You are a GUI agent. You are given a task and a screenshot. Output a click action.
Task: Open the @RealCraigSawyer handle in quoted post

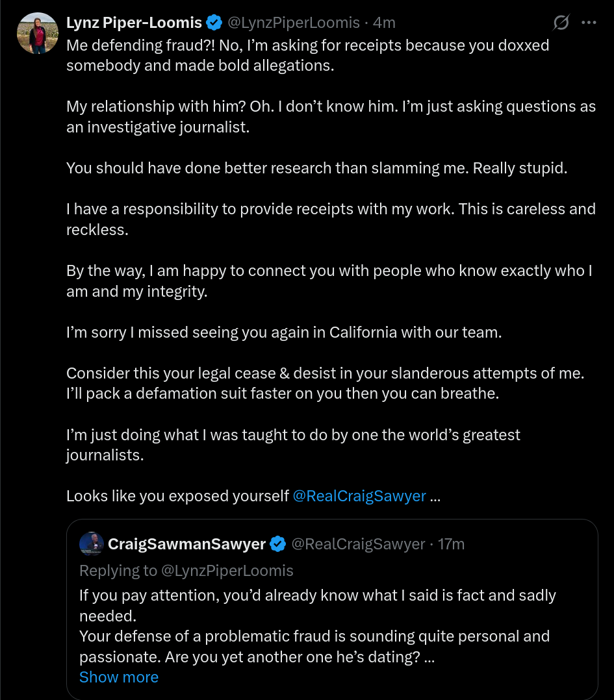point(358,544)
